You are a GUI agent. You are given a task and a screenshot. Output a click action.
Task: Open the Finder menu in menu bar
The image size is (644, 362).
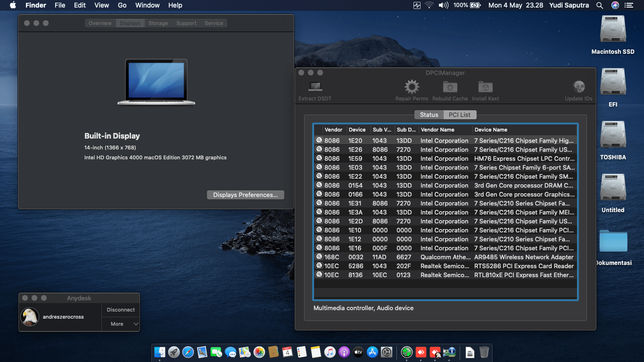35,5
